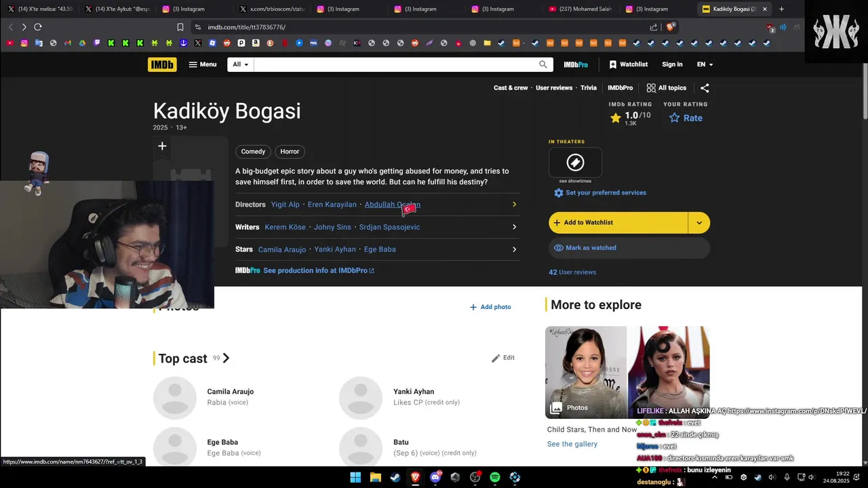
Task: Click the Edit pencil for Top cast
Action: click(503, 358)
